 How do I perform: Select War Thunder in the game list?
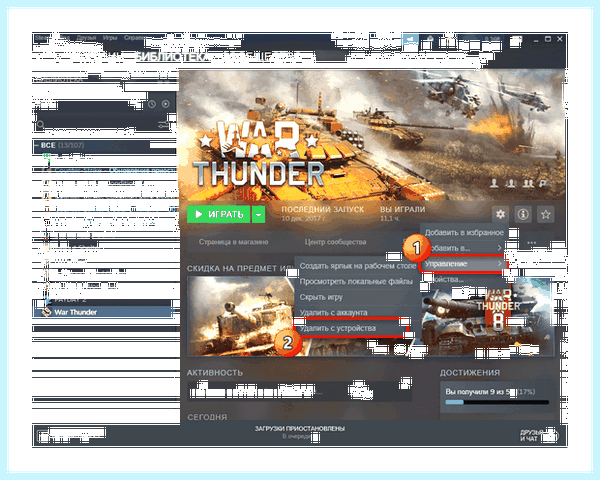point(104,312)
